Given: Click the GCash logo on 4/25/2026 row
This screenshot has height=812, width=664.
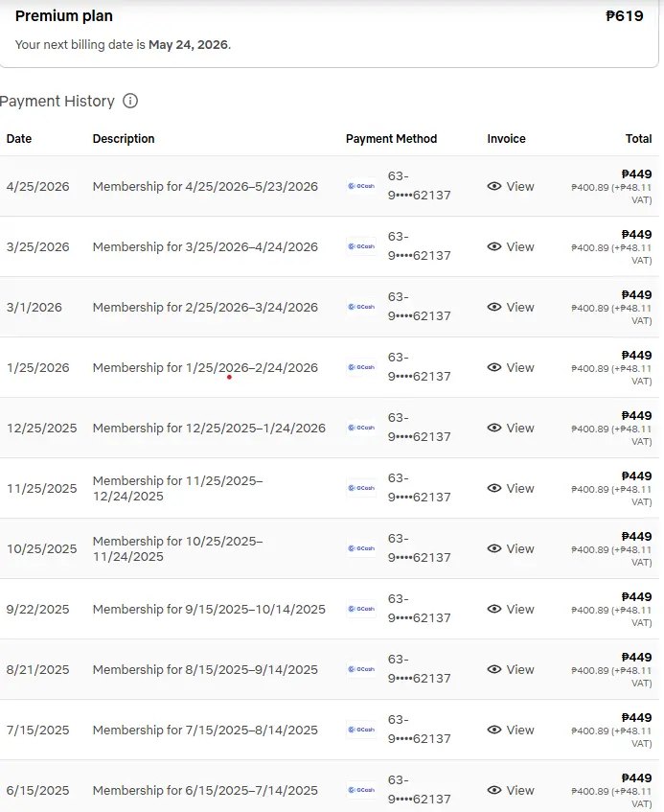Looking at the screenshot, I should coord(361,186).
